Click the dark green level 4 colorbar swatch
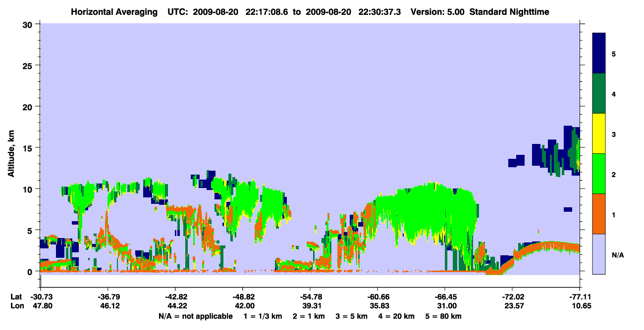Viewport: 644px width, 330px height. [x=599, y=94]
